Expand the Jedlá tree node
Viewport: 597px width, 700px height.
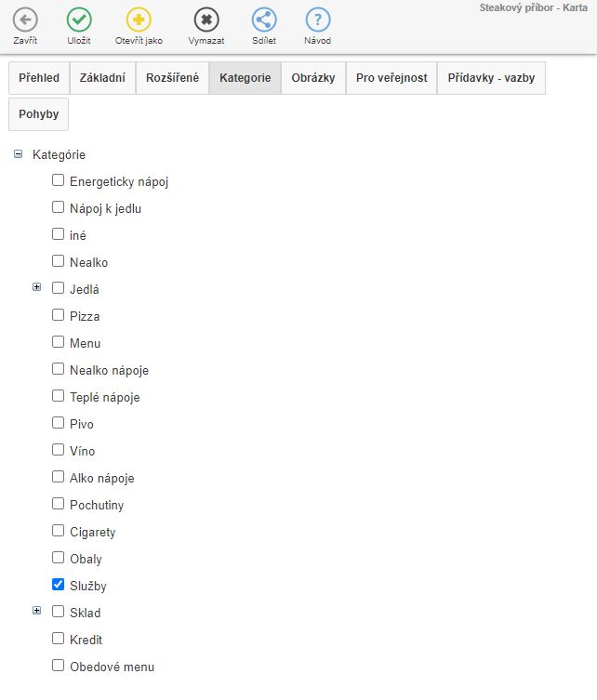point(37,288)
